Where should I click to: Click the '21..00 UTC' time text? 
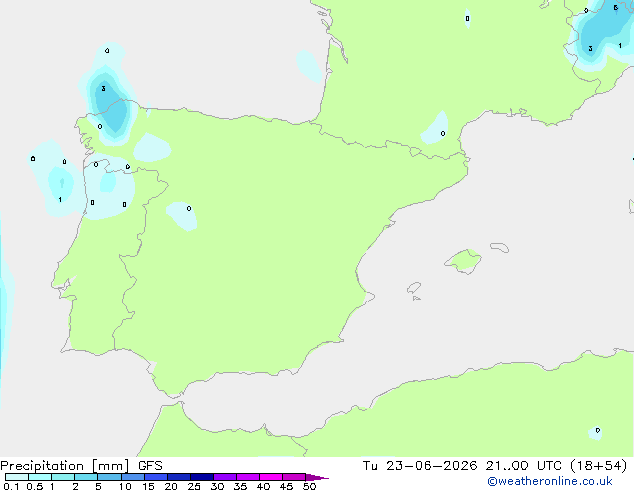pos(524,466)
